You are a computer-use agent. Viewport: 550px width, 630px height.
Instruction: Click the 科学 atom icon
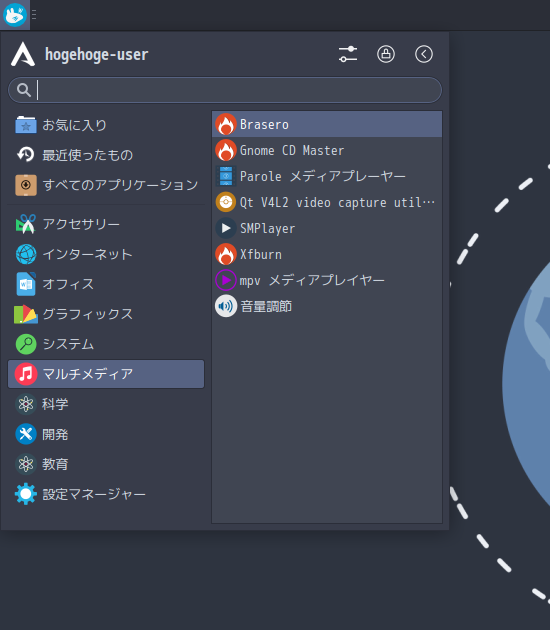(26, 404)
